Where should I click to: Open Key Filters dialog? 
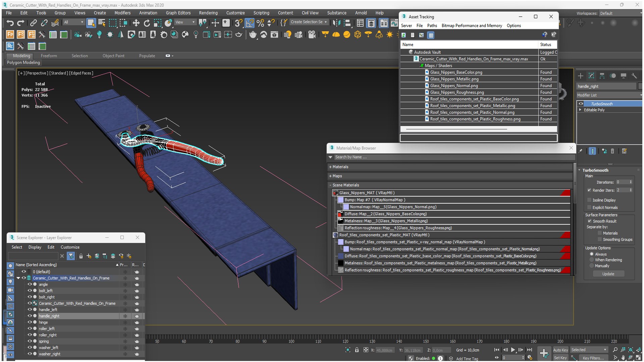[x=593, y=358]
